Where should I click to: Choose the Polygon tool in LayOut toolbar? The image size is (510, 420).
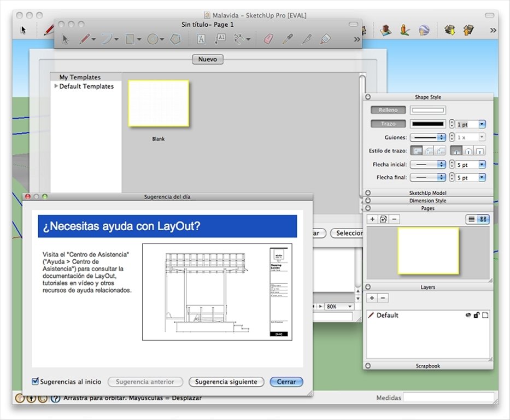[x=175, y=39]
